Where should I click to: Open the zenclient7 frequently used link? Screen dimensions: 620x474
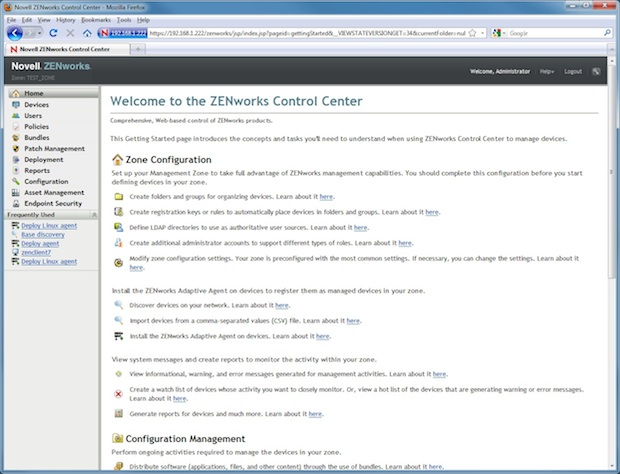tap(36, 252)
